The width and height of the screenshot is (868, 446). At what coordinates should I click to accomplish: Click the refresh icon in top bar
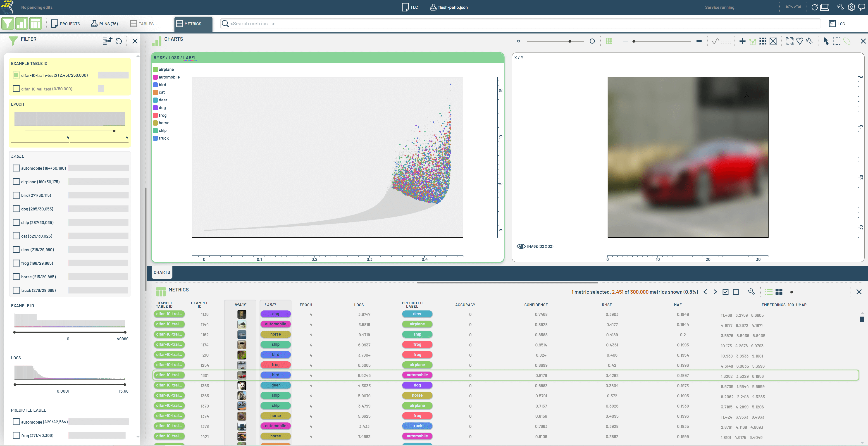coord(814,7)
